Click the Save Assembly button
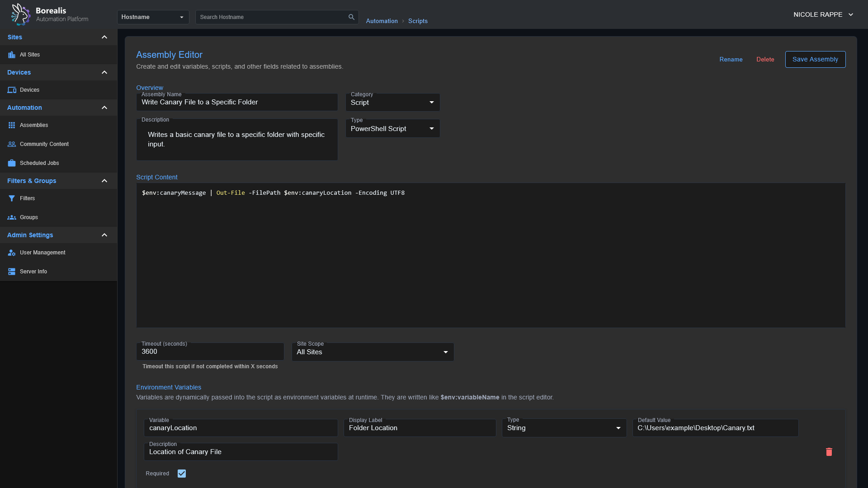This screenshot has height=488, width=868. click(815, 59)
